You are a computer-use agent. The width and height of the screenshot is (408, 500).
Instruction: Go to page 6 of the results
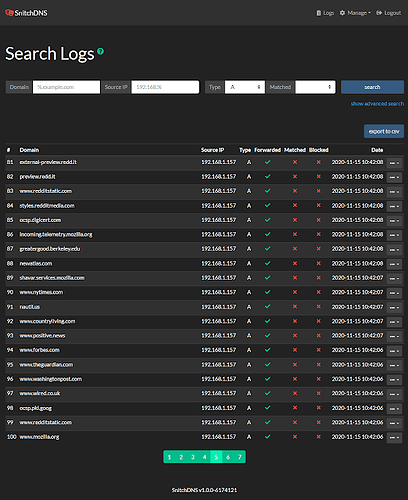228,457
